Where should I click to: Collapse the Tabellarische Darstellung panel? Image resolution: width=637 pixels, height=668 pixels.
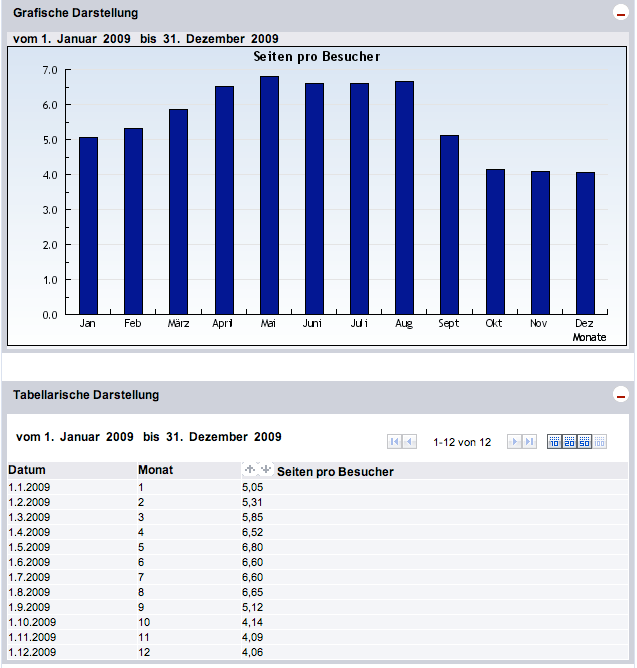tap(620, 395)
